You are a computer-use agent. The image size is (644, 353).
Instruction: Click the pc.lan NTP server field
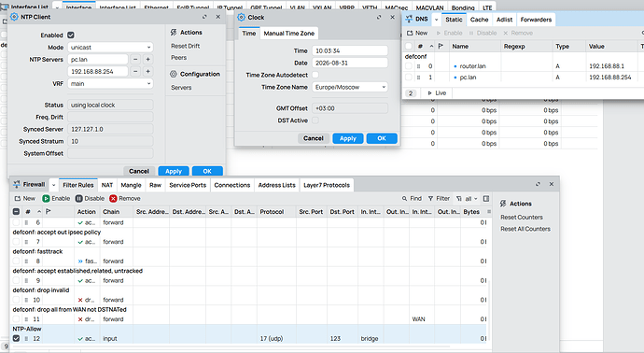point(98,59)
